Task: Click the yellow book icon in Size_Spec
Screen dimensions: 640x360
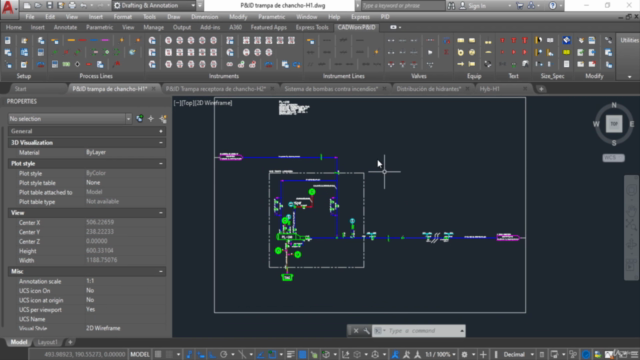Action: (x=566, y=52)
